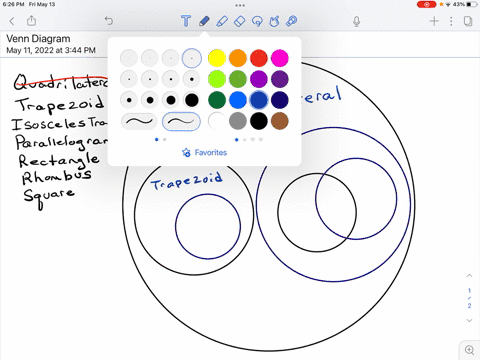Viewport: 480px width, 360px height.
Task: Tap the back chevron to leave note
Action: (12, 21)
